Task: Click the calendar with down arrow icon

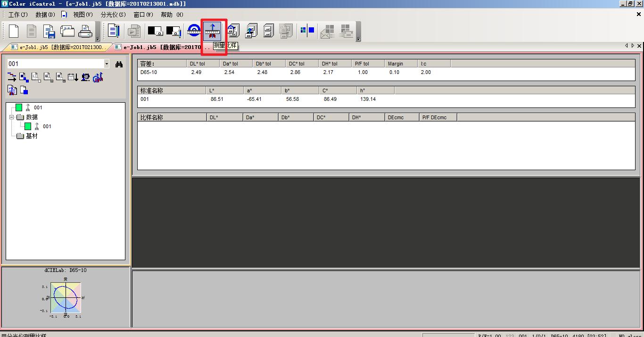Action: (x=73, y=77)
